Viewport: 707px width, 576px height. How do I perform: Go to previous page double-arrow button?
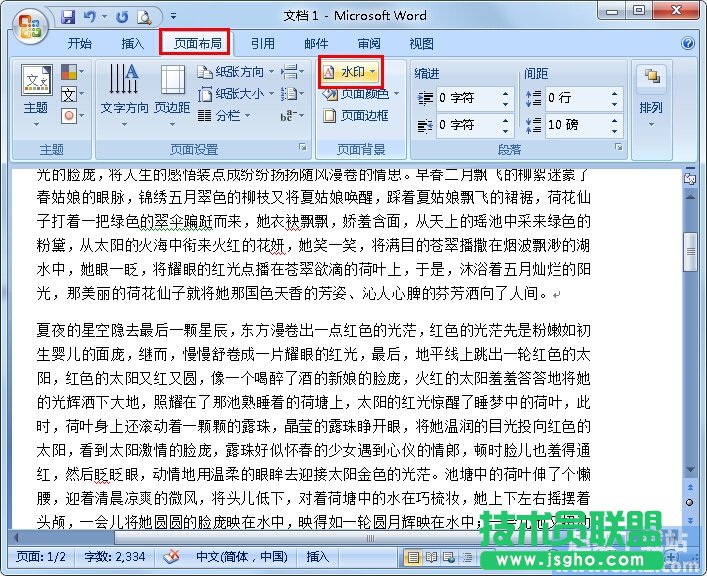(690, 487)
